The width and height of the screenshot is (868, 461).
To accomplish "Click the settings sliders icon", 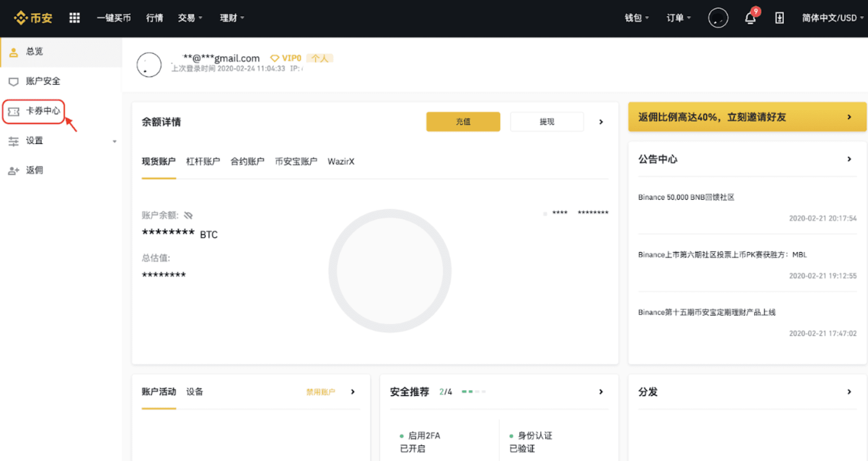I will click(x=14, y=141).
